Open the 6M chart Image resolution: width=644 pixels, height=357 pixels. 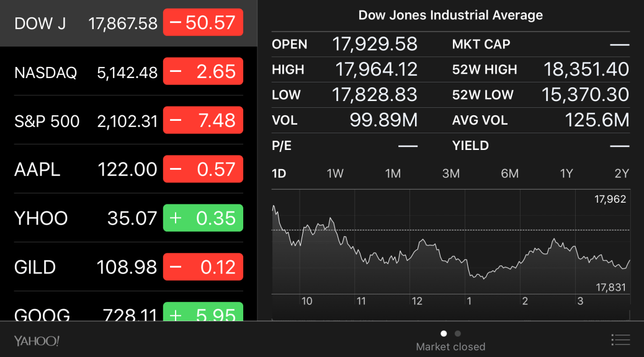pos(508,174)
